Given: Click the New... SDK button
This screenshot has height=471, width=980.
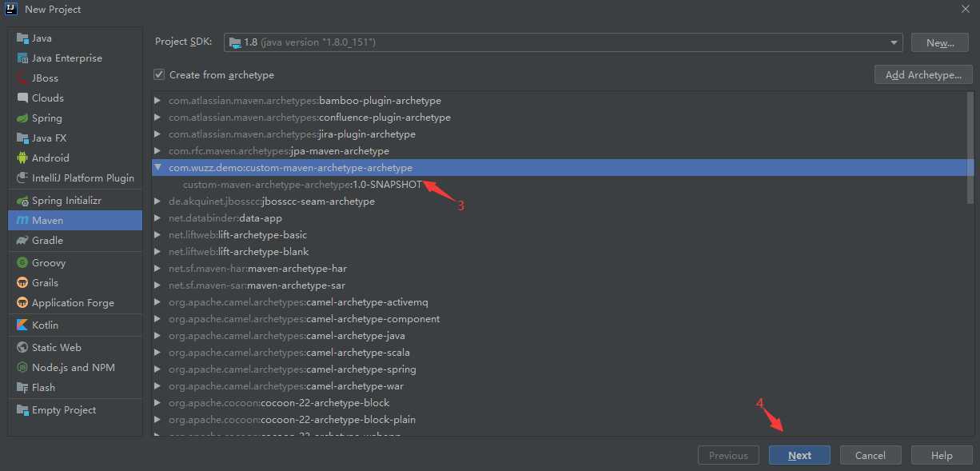Looking at the screenshot, I should [941, 43].
